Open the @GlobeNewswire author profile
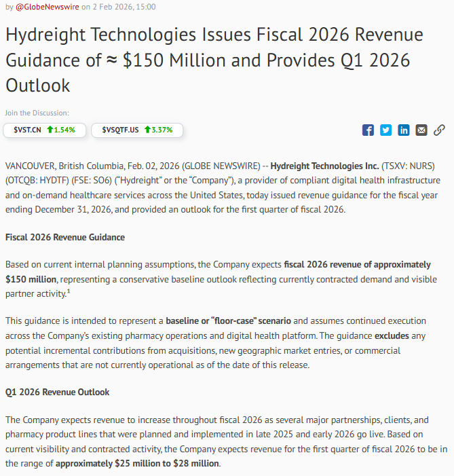 tap(48, 7)
